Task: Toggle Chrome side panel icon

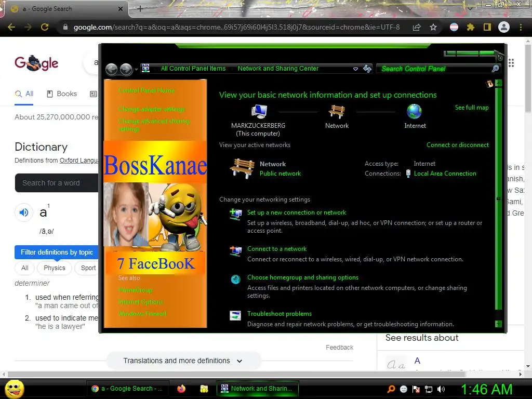Action: [x=487, y=27]
